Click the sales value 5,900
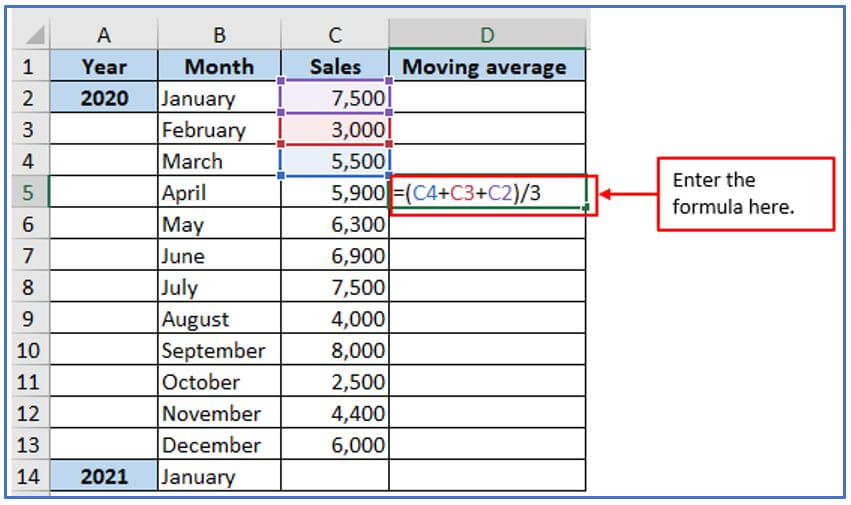This screenshot has height=505, width=851. point(335,192)
